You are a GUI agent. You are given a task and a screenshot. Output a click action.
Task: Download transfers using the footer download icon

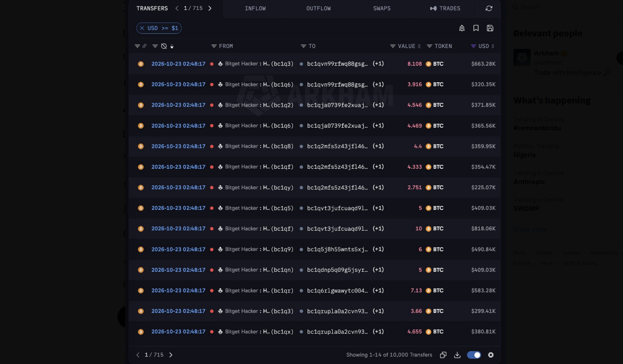[457, 355]
